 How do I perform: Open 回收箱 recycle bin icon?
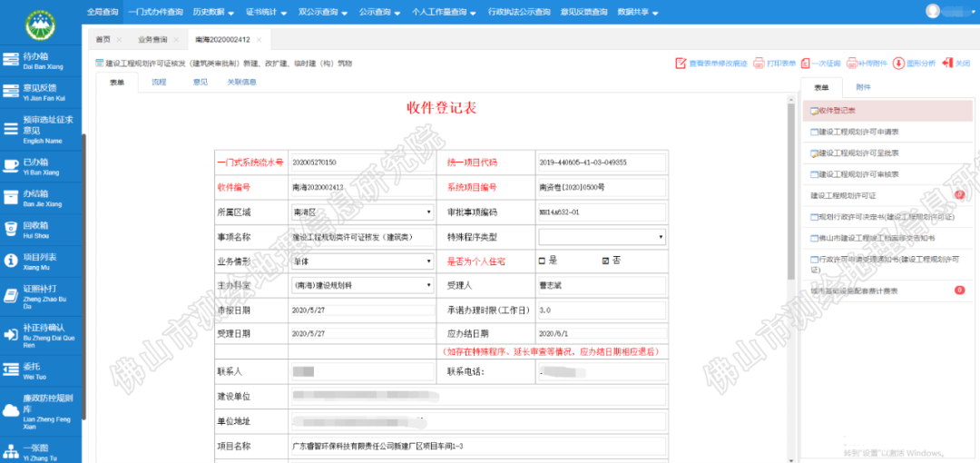tap(10, 229)
